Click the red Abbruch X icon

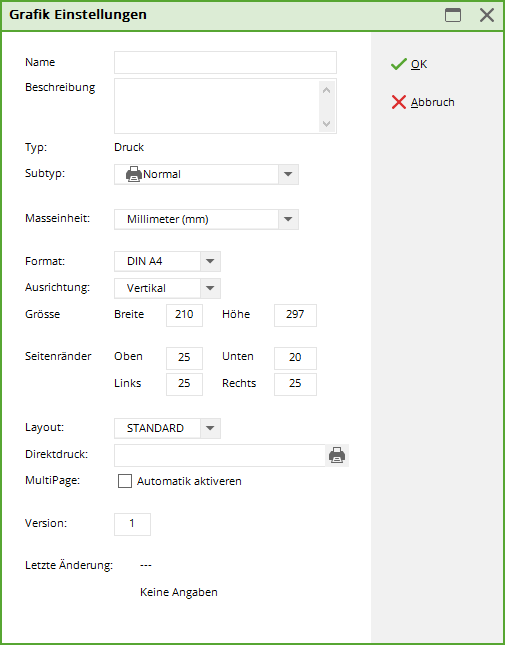click(x=398, y=102)
